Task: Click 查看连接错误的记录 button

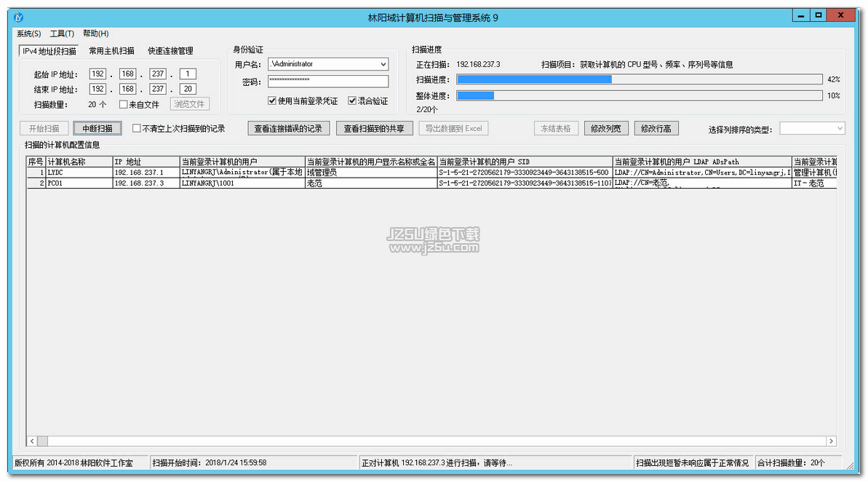Action: [x=288, y=129]
